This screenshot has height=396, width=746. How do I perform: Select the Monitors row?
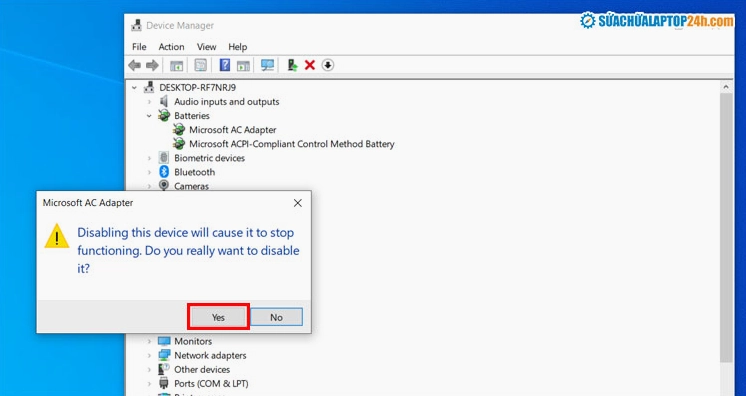(193, 341)
